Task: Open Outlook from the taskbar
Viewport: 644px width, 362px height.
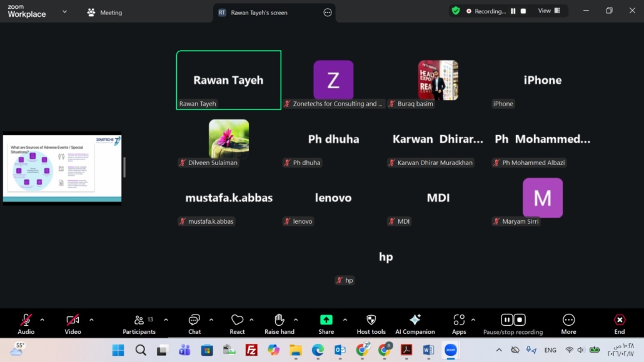Action: [x=340, y=350]
